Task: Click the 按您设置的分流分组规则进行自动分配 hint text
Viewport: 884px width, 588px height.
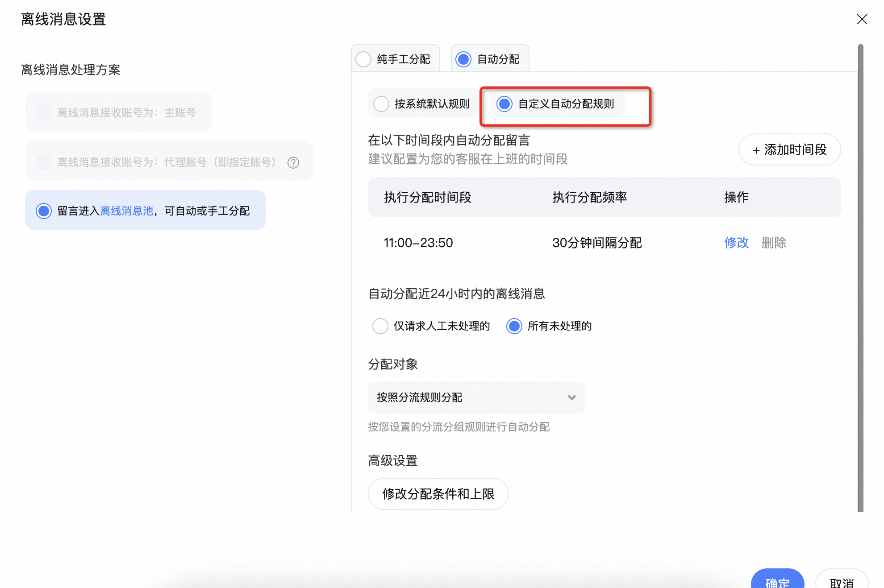Action: pos(459,427)
